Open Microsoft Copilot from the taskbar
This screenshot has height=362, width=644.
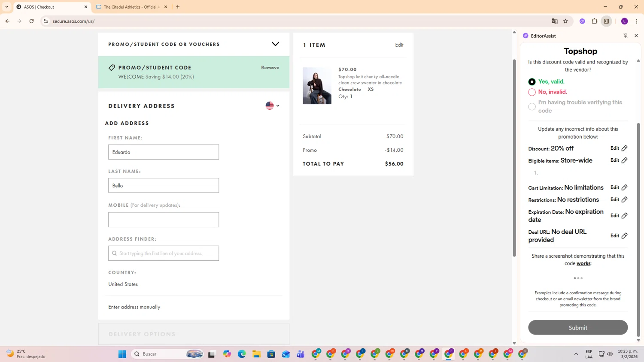click(227, 354)
